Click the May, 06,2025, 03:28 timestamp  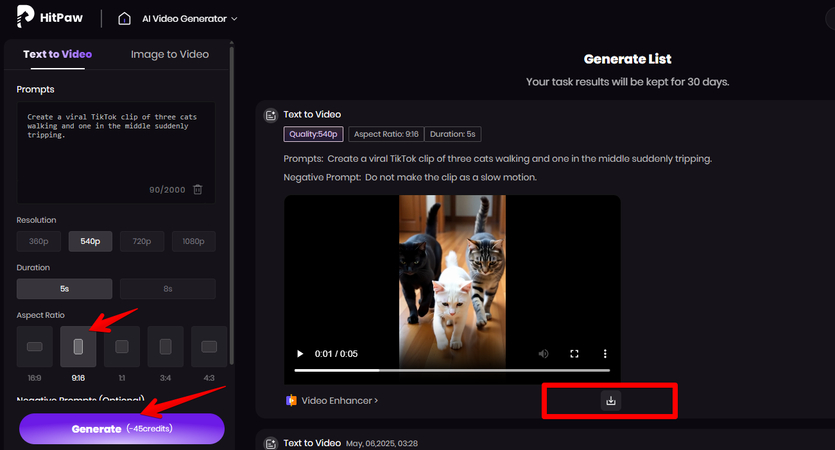pos(382,443)
